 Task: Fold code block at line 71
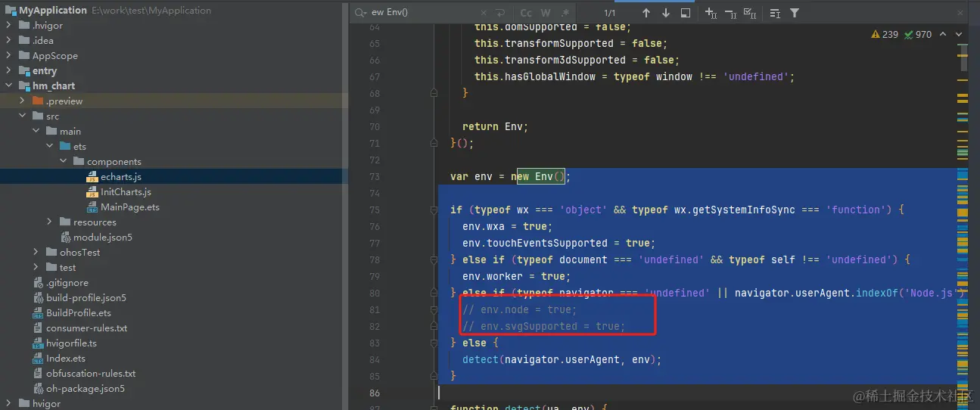pyautogui.click(x=434, y=143)
